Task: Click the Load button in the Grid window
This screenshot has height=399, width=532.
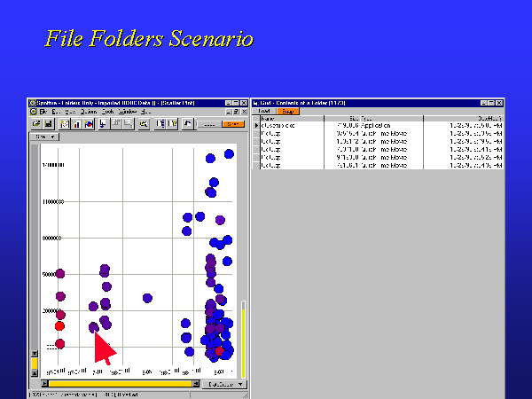Action: (264, 112)
